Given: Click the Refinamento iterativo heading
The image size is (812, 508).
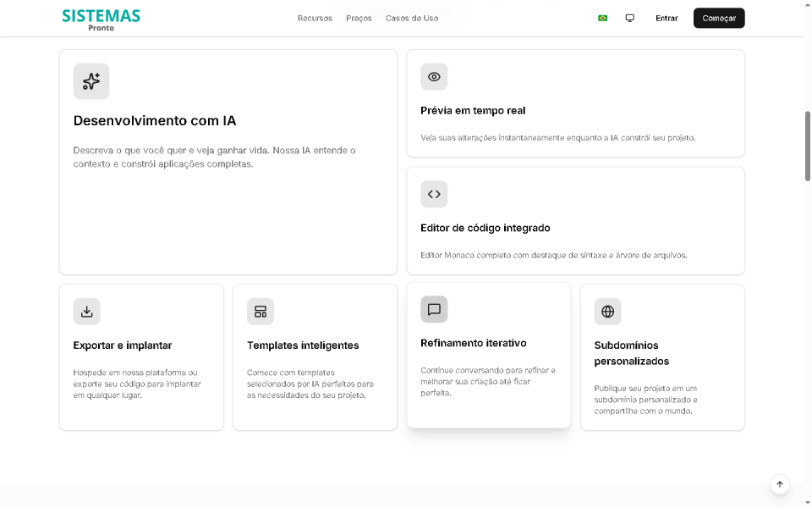Looking at the screenshot, I should [x=474, y=343].
